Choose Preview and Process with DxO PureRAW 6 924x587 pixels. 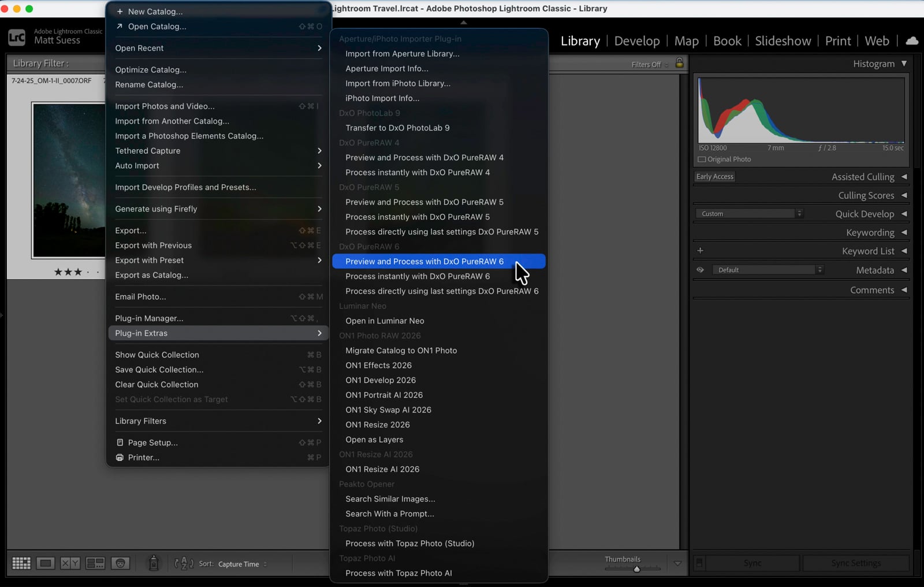tap(439, 261)
